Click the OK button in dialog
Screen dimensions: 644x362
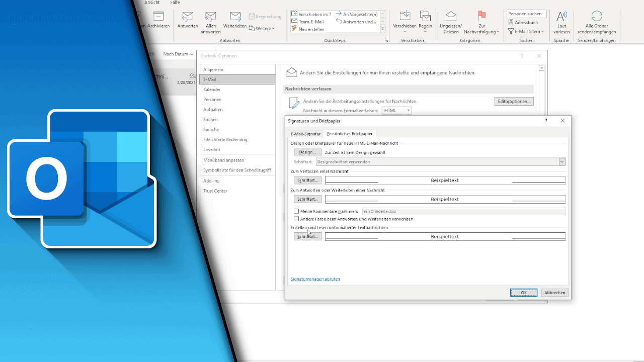[x=524, y=293]
